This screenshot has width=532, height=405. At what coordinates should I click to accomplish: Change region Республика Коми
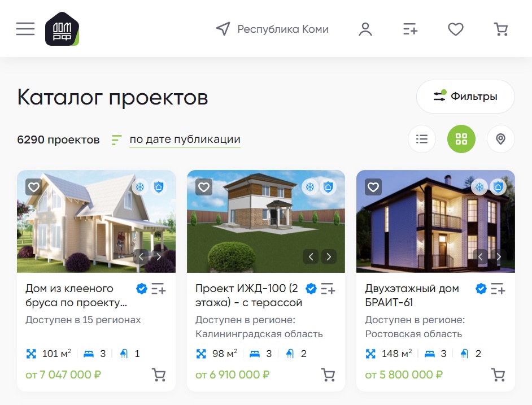coord(272,29)
